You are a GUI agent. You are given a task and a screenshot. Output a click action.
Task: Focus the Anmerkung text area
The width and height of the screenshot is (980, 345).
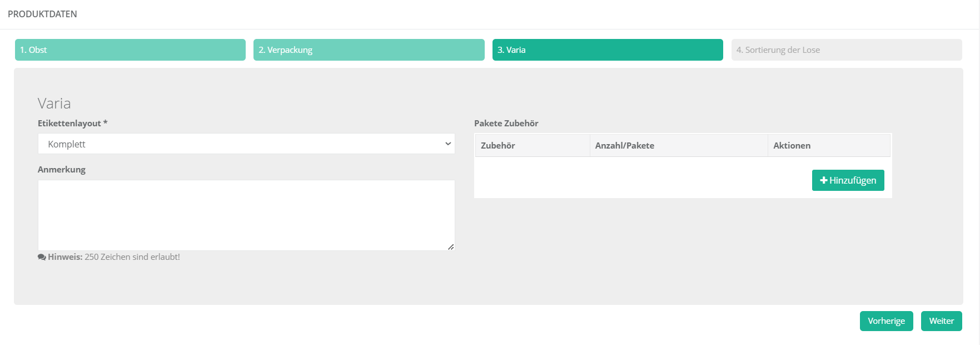(246, 215)
